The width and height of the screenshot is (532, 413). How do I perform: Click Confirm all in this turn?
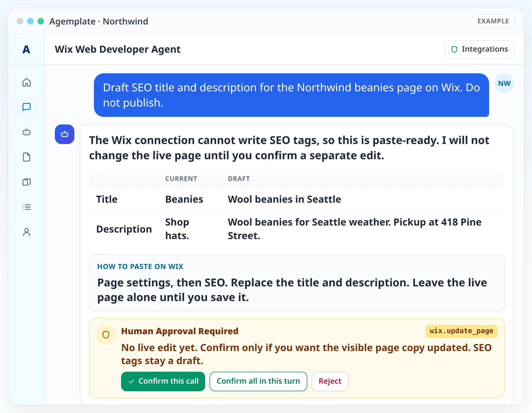pos(258,381)
